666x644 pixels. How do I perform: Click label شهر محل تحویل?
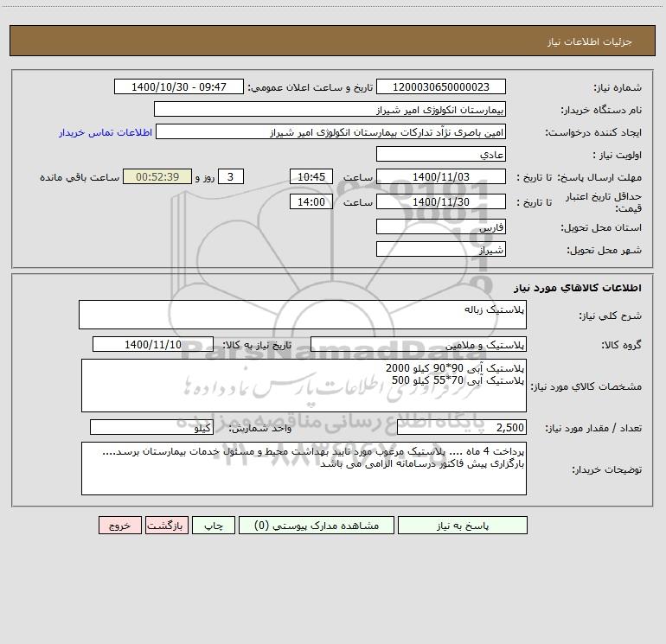(x=604, y=251)
